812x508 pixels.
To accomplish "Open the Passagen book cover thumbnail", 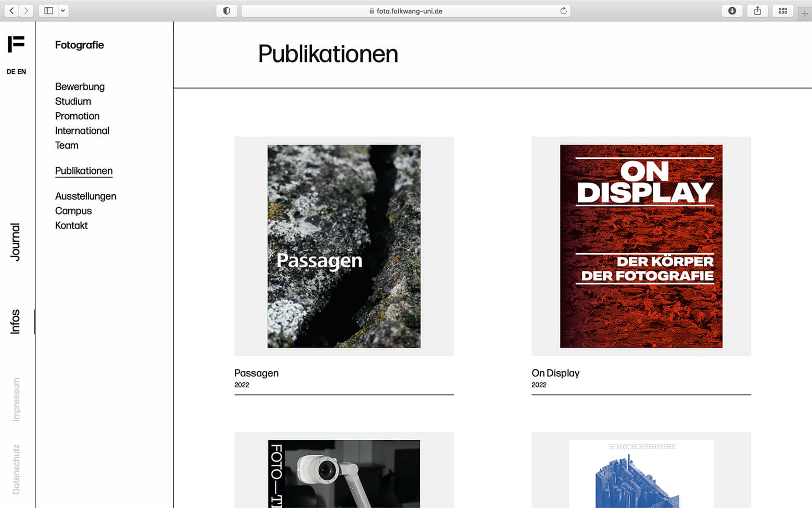I will point(344,246).
